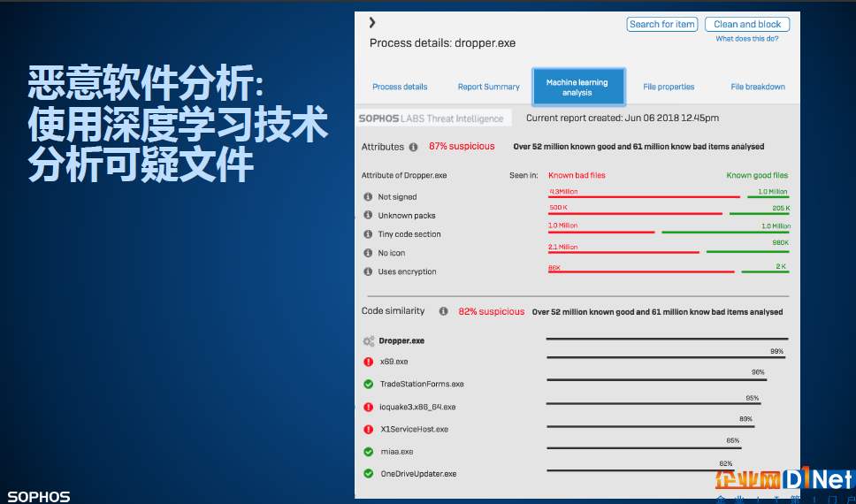Click the red alert icon for x69.exe
The width and height of the screenshot is (856, 504).
coord(369,362)
